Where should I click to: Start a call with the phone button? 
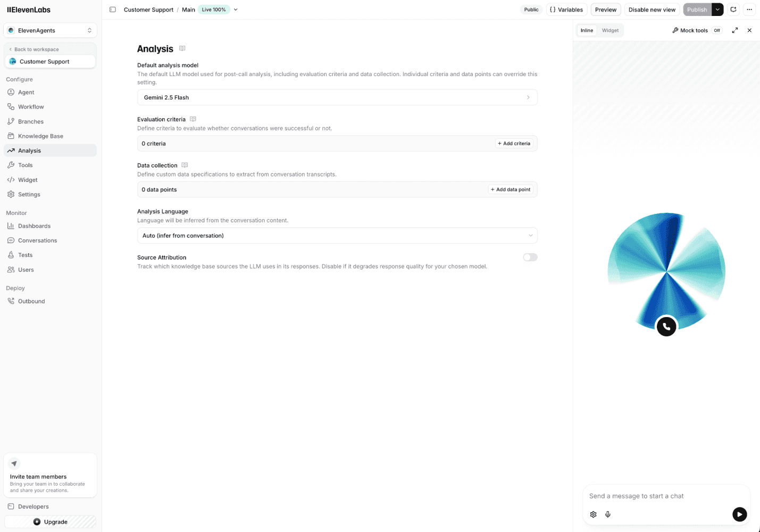pyautogui.click(x=666, y=327)
